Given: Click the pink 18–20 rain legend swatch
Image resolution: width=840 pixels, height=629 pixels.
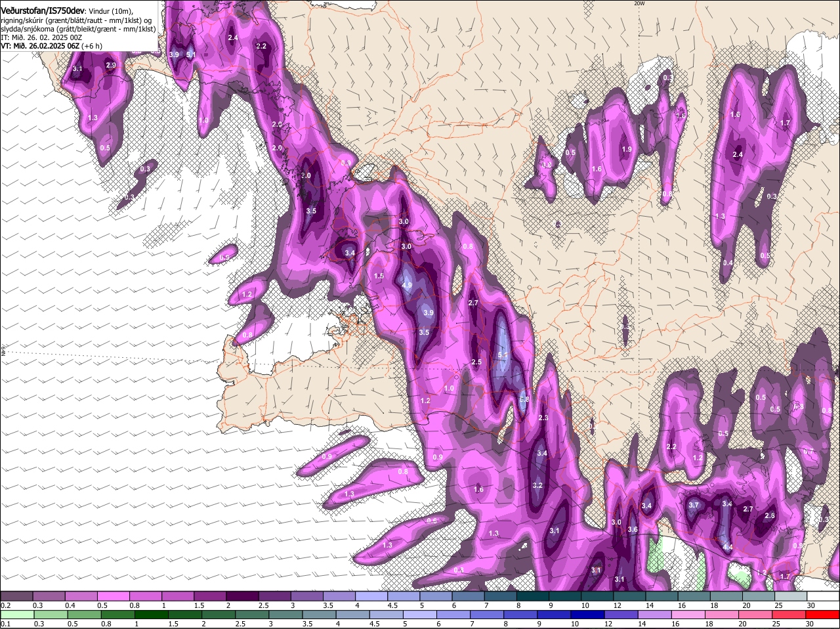Looking at the screenshot, I should click(x=723, y=615).
